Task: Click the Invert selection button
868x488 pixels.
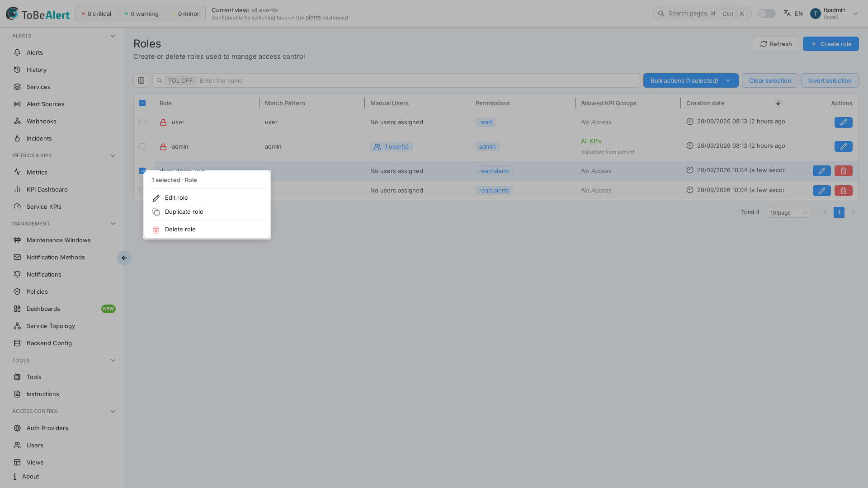Action: (830, 80)
